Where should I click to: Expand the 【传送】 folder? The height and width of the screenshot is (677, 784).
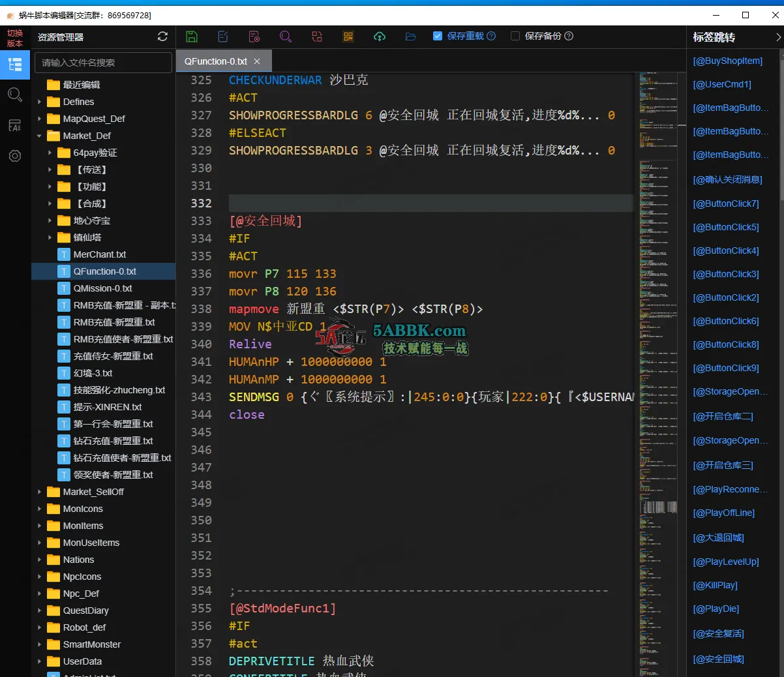[x=50, y=170]
